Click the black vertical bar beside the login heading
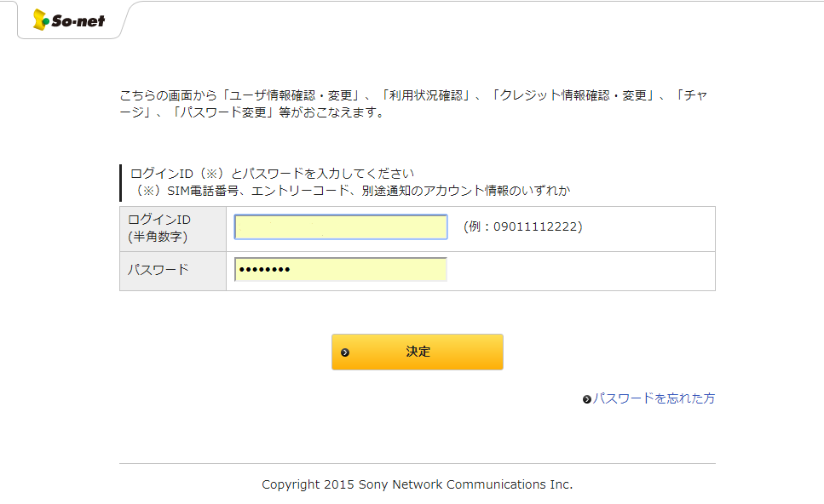This screenshot has height=504, width=824. click(x=121, y=183)
